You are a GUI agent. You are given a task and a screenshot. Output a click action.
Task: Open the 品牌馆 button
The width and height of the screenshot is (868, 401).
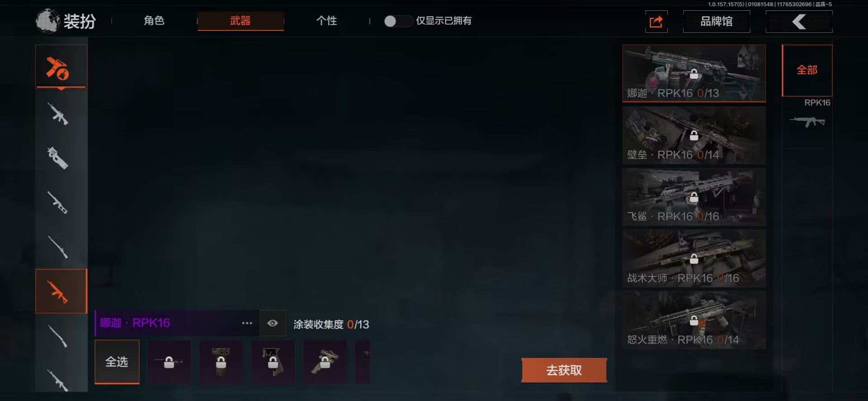click(x=717, y=21)
